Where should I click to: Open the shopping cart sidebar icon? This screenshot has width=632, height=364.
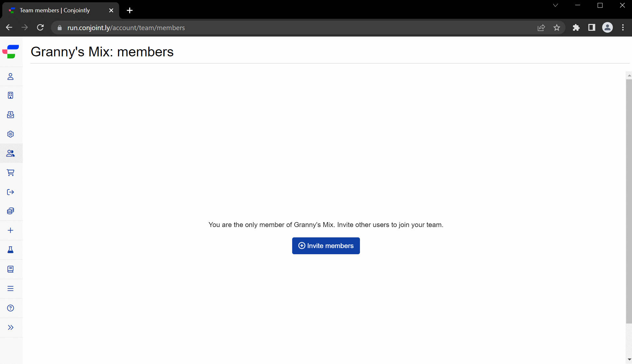[x=10, y=173]
